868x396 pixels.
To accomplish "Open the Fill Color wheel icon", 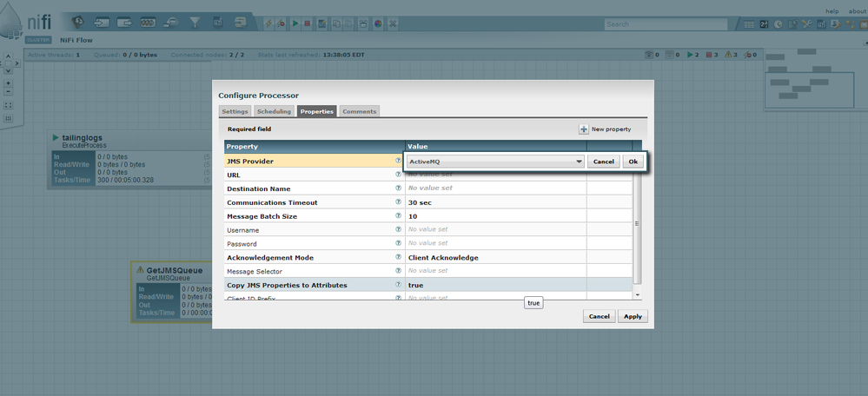I will pos(378,23).
